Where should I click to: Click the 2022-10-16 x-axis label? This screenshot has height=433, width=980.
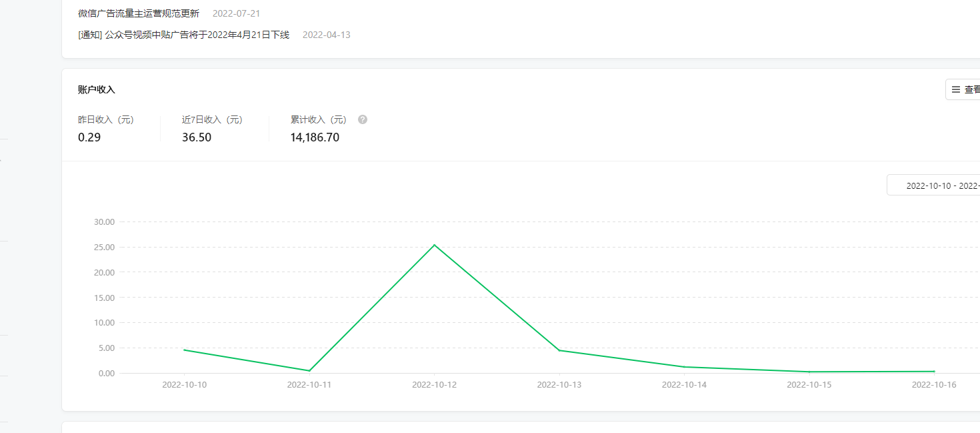(934, 385)
